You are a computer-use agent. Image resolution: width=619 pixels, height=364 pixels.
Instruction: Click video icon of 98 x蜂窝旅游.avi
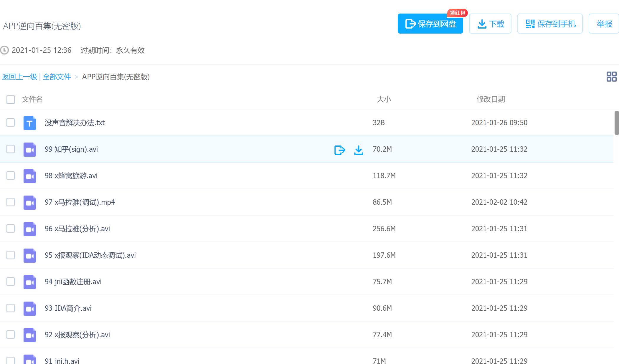(x=30, y=176)
